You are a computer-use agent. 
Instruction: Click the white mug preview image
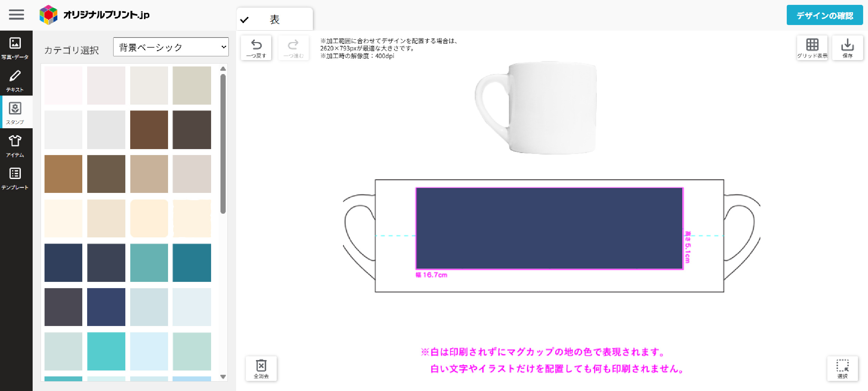click(x=536, y=108)
